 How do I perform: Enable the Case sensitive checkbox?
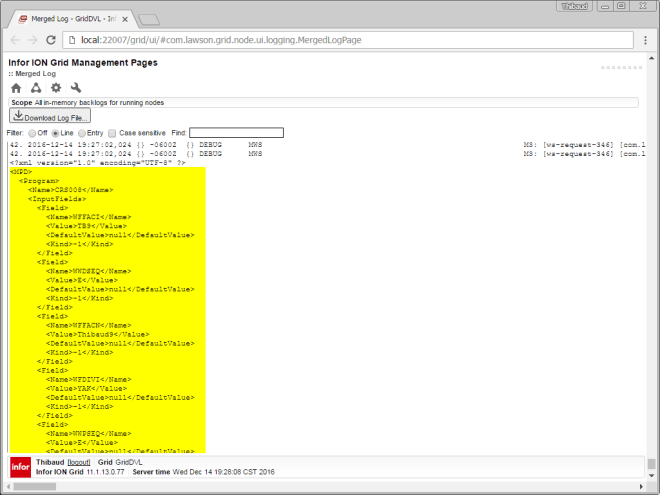(113, 133)
